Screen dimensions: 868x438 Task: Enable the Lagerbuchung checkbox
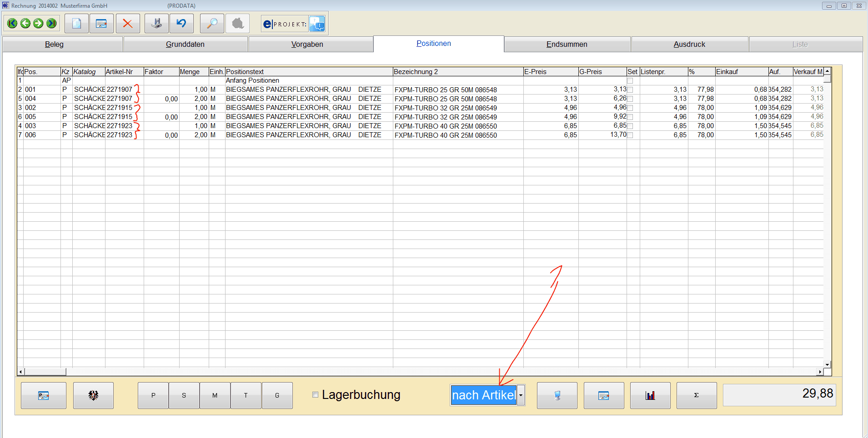(x=315, y=395)
